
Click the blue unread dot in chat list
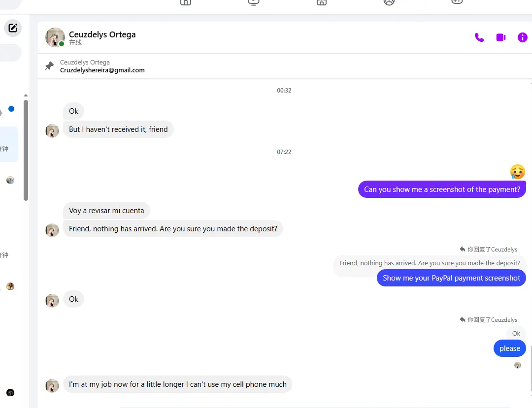11,109
